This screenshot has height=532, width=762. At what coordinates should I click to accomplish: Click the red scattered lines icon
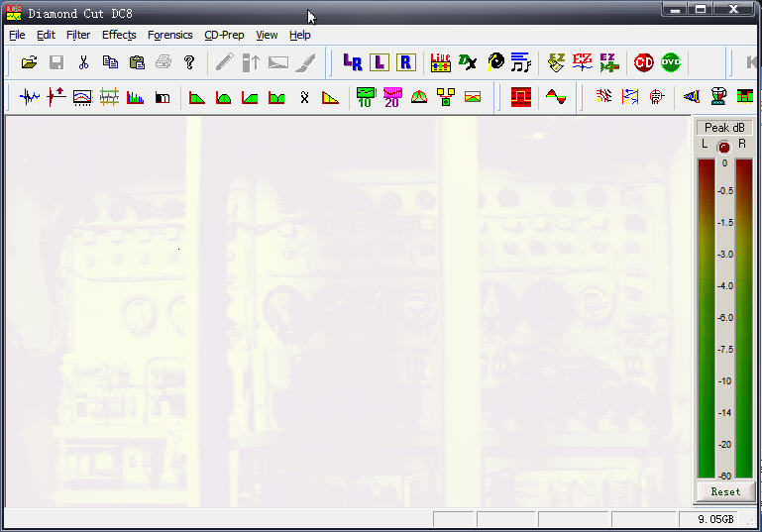[x=604, y=96]
